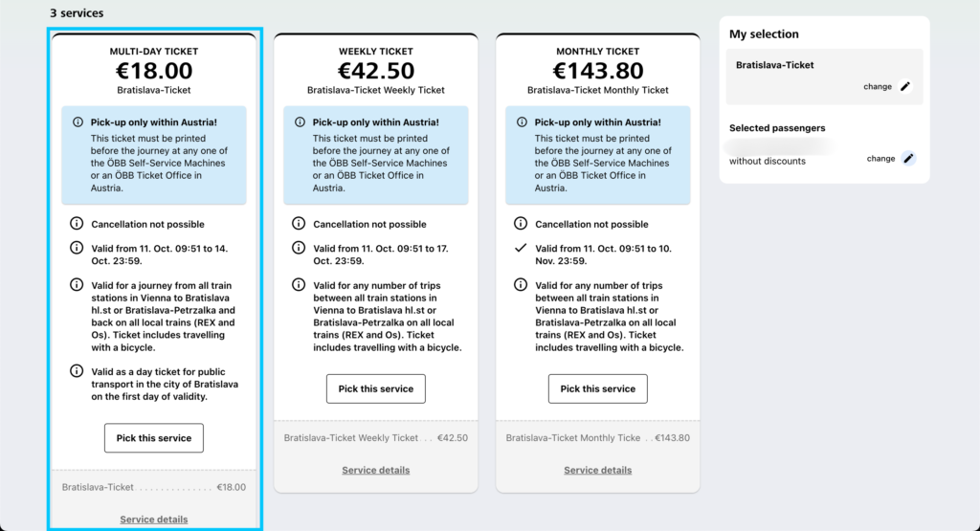Click the Monthly Ticket cancellation info icon
The width and height of the screenshot is (980, 531).
tap(521, 224)
